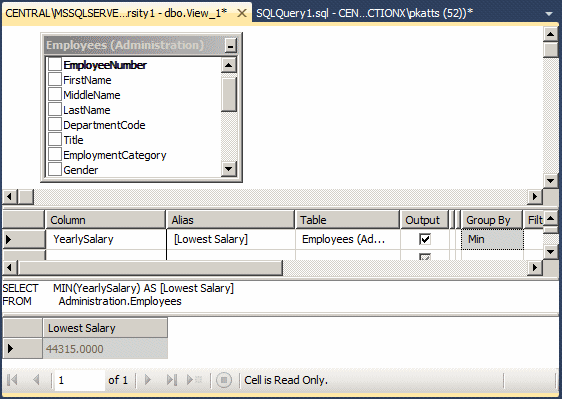
Task: Select the 44315.0000 result cell
Action: pos(105,349)
